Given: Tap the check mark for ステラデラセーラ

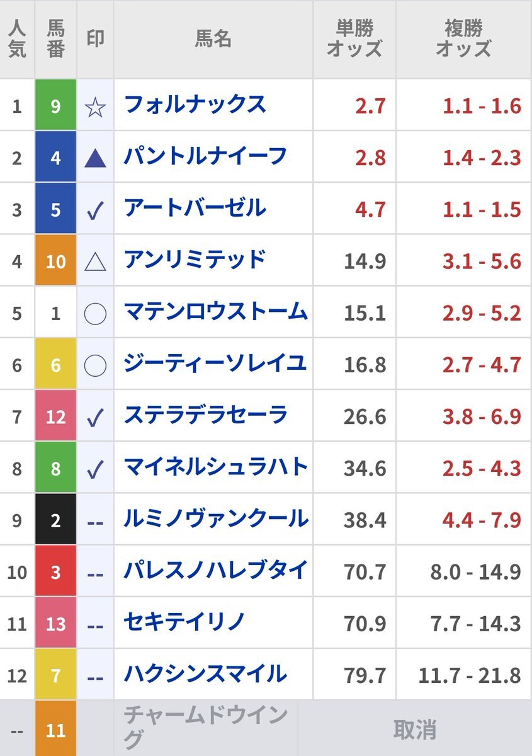Looking at the screenshot, I should 95,416.
